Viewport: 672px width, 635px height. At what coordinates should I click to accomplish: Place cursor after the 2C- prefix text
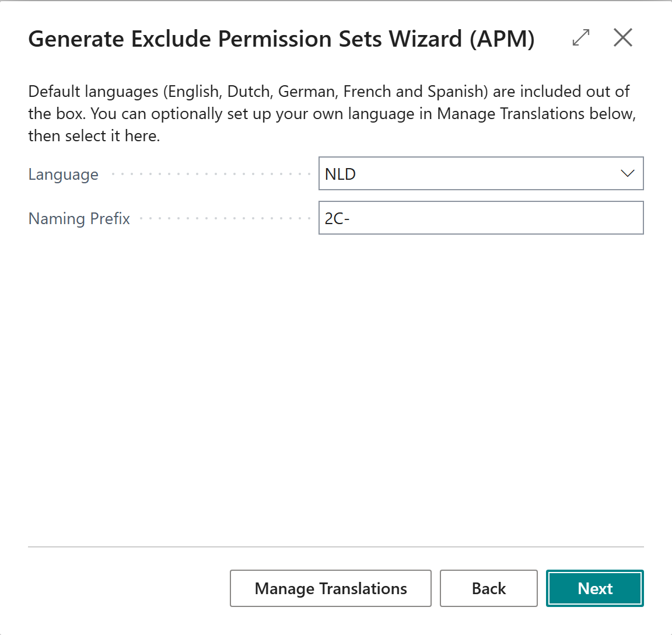(x=351, y=219)
